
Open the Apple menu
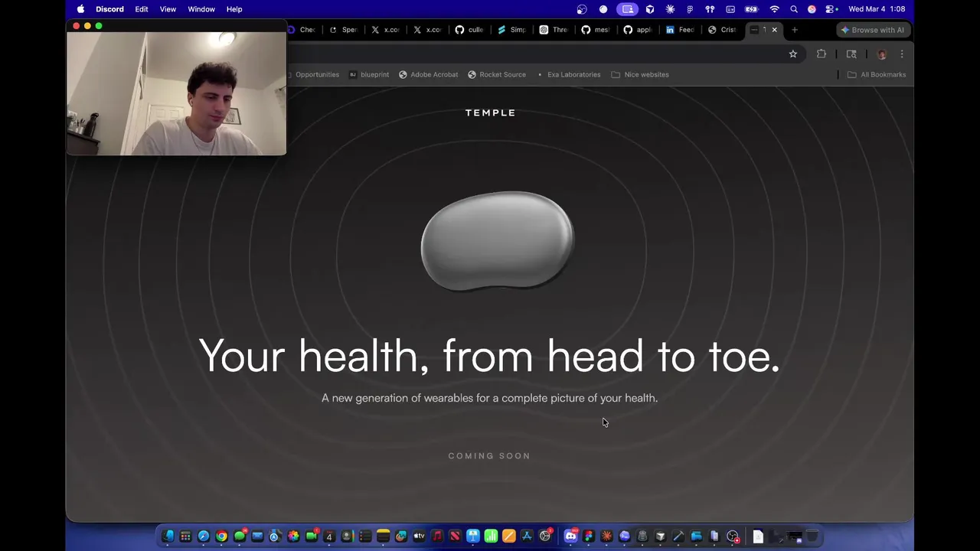[80, 9]
